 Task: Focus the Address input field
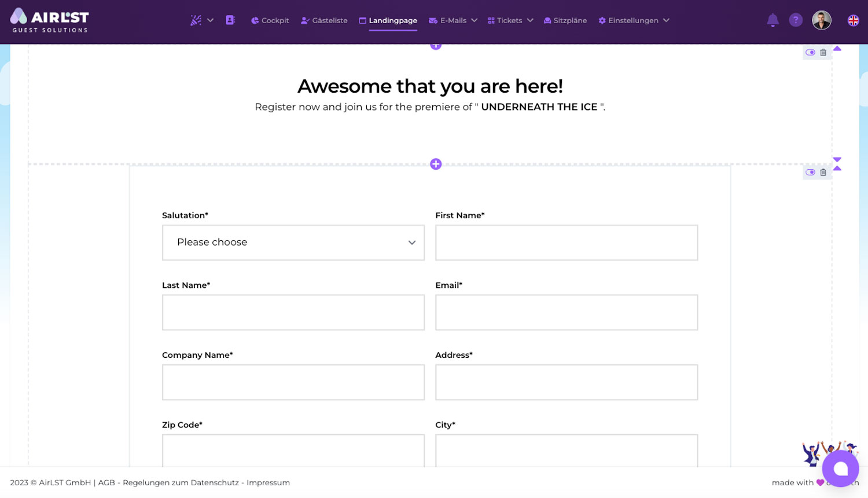(x=567, y=382)
